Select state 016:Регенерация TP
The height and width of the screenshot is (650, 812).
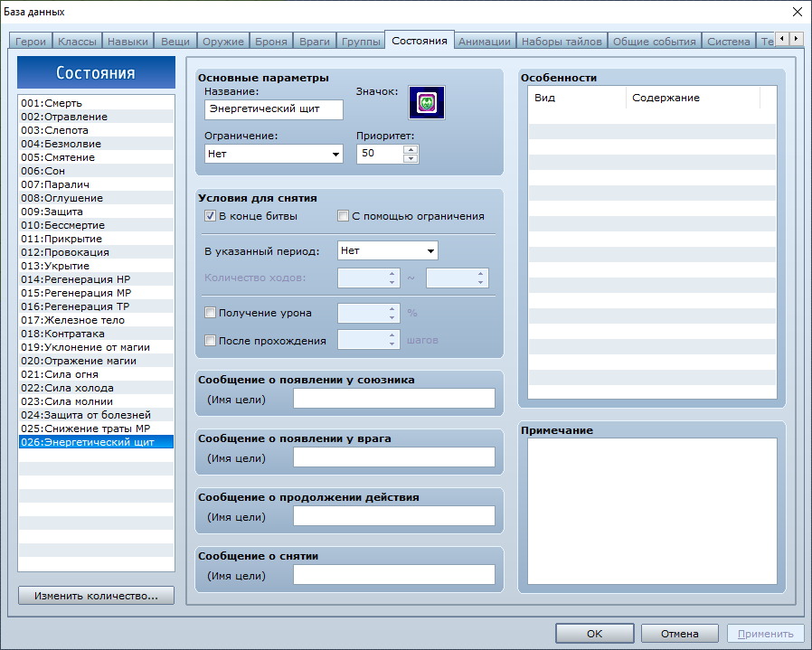click(97, 306)
